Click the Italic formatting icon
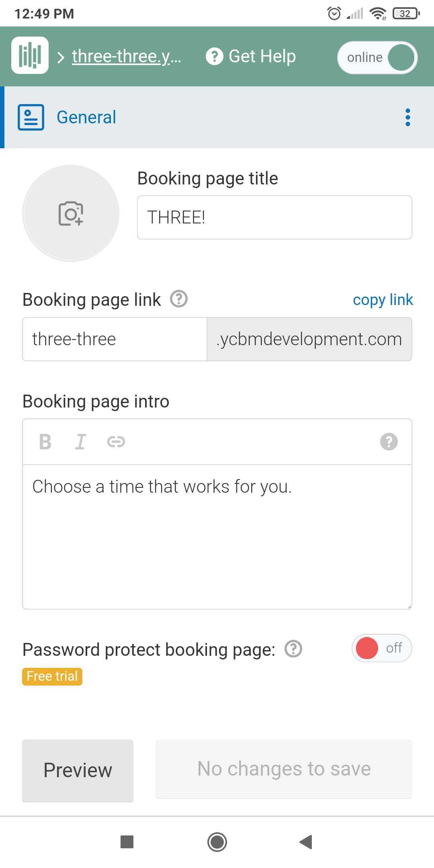 tap(80, 442)
